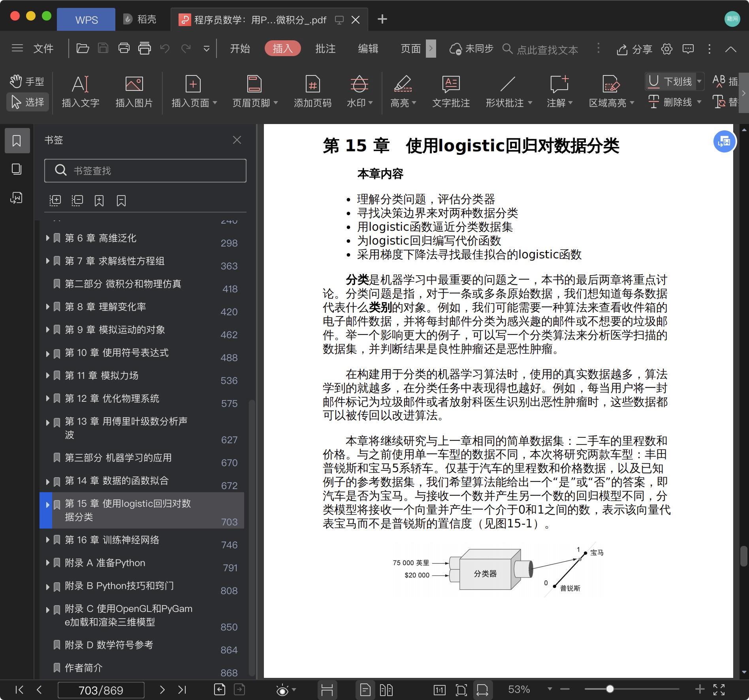Open the Watermark tool
749x700 pixels.
[x=359, y=92]
